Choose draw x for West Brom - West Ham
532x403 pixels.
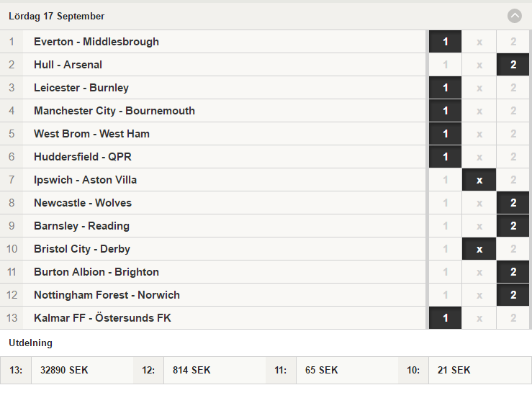[479, 134]
